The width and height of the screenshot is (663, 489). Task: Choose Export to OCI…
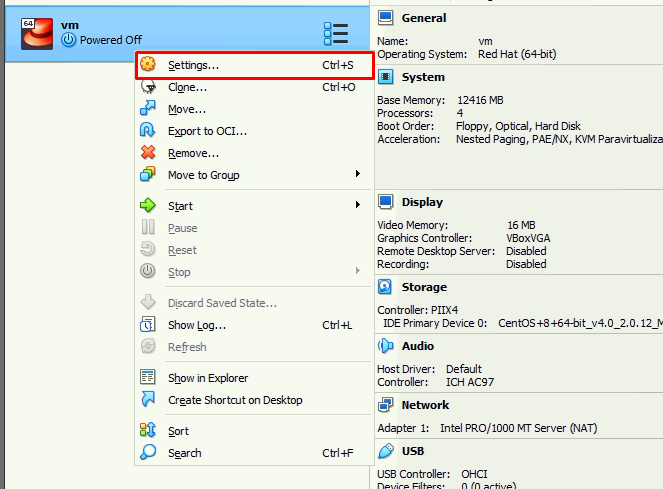coord(255,131)
